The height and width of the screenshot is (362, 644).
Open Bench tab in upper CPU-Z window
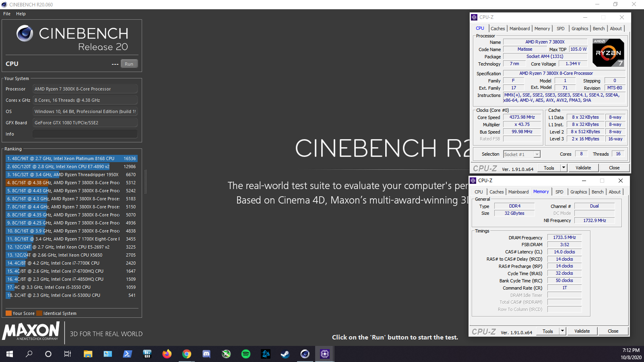599,29
